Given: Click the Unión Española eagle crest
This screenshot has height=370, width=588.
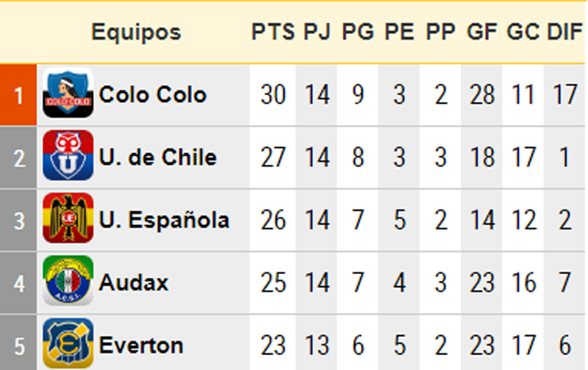Looking at the screenshot, I should (68, 218).
